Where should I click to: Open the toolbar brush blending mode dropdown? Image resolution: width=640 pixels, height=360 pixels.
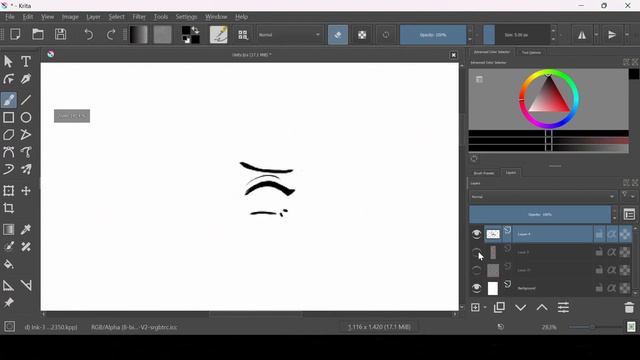(x=289, y=35)
